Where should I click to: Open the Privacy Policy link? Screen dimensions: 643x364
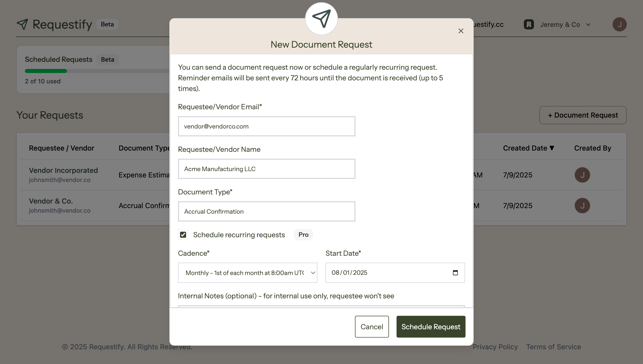coord(495,347)
